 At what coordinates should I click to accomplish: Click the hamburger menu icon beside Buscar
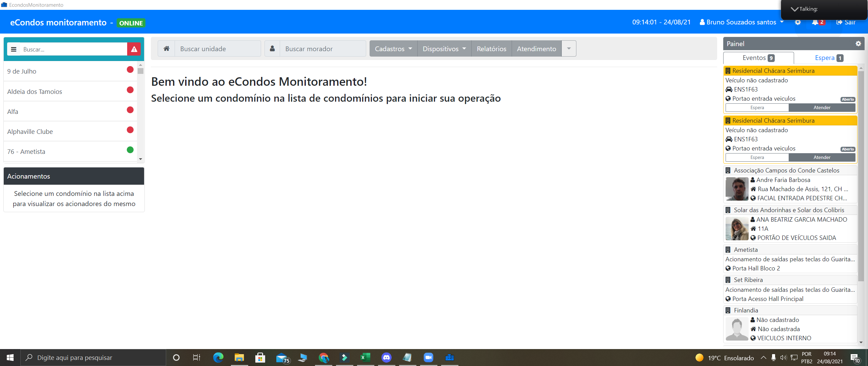click(x=14, y=49)
